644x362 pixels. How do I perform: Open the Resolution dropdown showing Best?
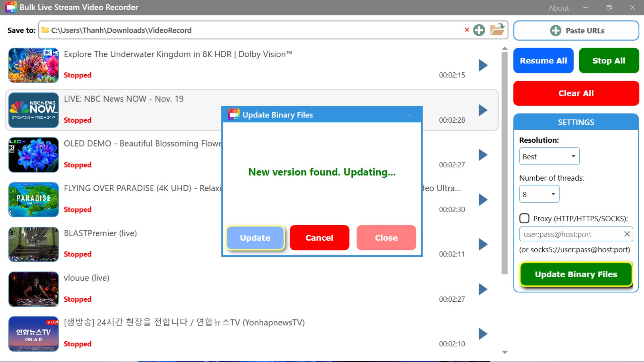coord(549,156)
